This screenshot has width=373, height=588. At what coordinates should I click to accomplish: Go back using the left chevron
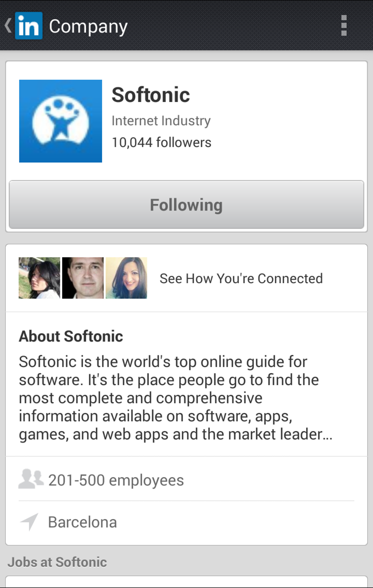[x=8, y=26]
